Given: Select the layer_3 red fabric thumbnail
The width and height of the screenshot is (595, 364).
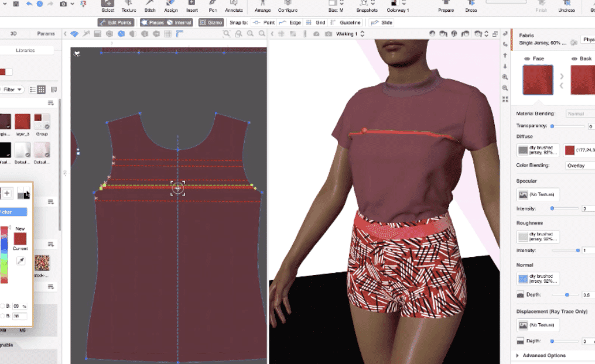Looking at the screenshot, I should click(22, 122).
